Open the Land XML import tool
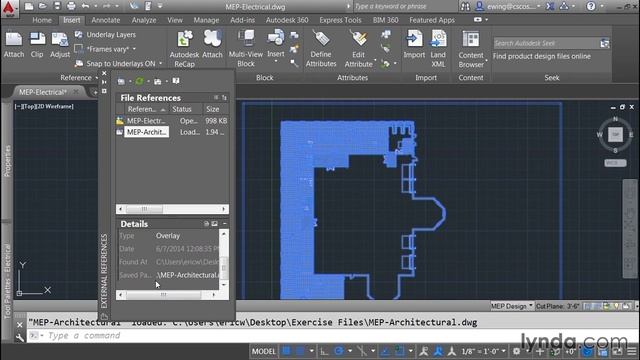Image resolution: width=640 pixels, height=360 pixels. coord(438,48)
